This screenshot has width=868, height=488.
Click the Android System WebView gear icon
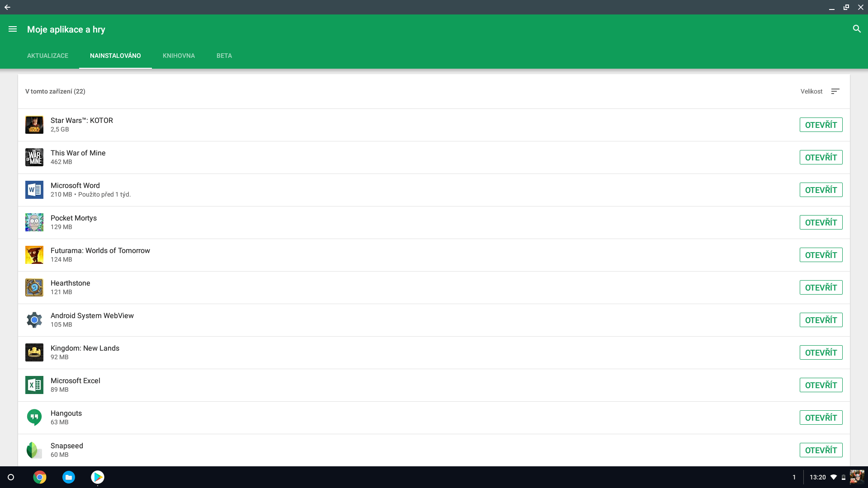[x=34, y=320]
